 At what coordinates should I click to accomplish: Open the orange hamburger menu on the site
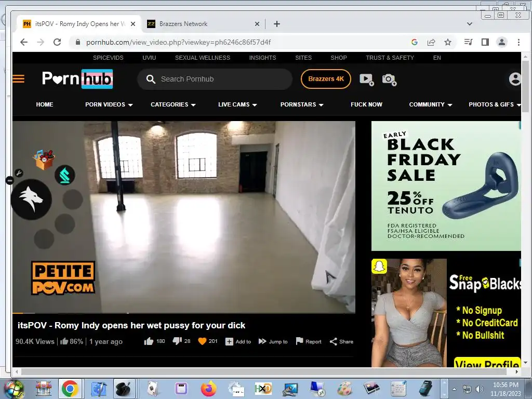pyautogui.click(x=18, y=79)
